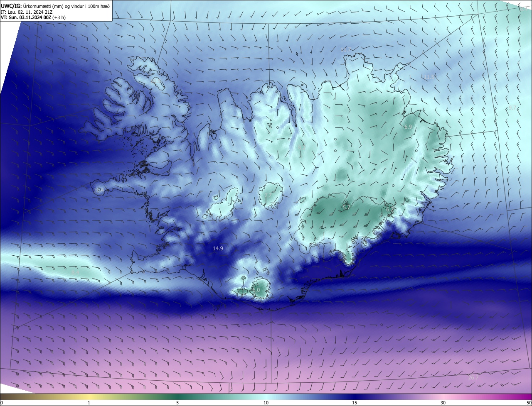This screenshot has width=532, height=406.
Task: Click the 7.7 value on the map
Action: tap(268, 196)
